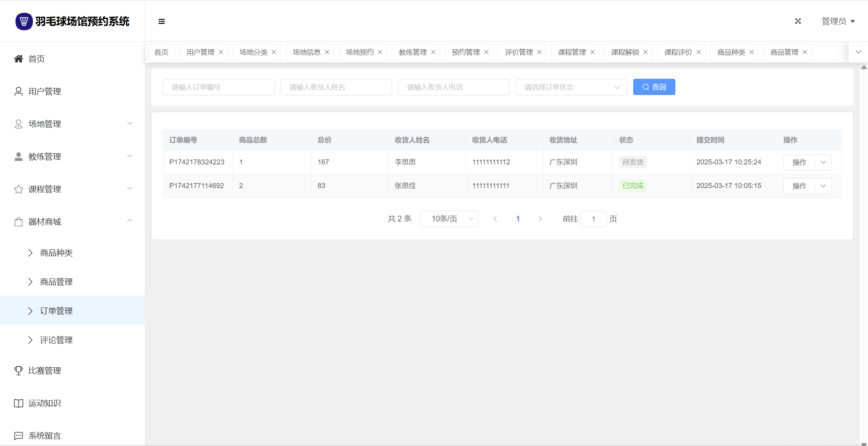Click 操作 button for 李思思 order
Viewport: 868px width, 446px height.
tap(799, 162)
